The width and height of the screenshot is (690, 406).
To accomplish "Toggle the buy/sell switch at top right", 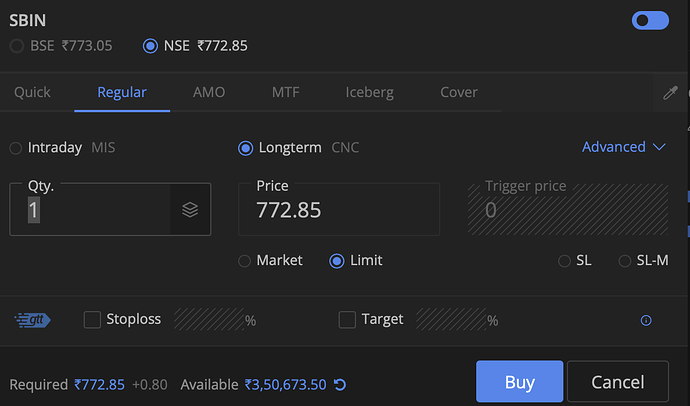I will point(650,20).
